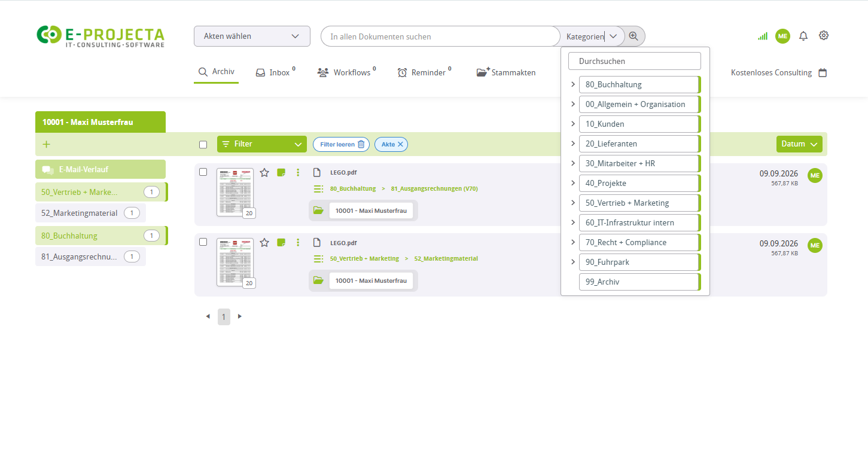Open the Workflows tab
The height and width of the screenshot is (458, 868).
pyautogui.click(x=346, y=72)
